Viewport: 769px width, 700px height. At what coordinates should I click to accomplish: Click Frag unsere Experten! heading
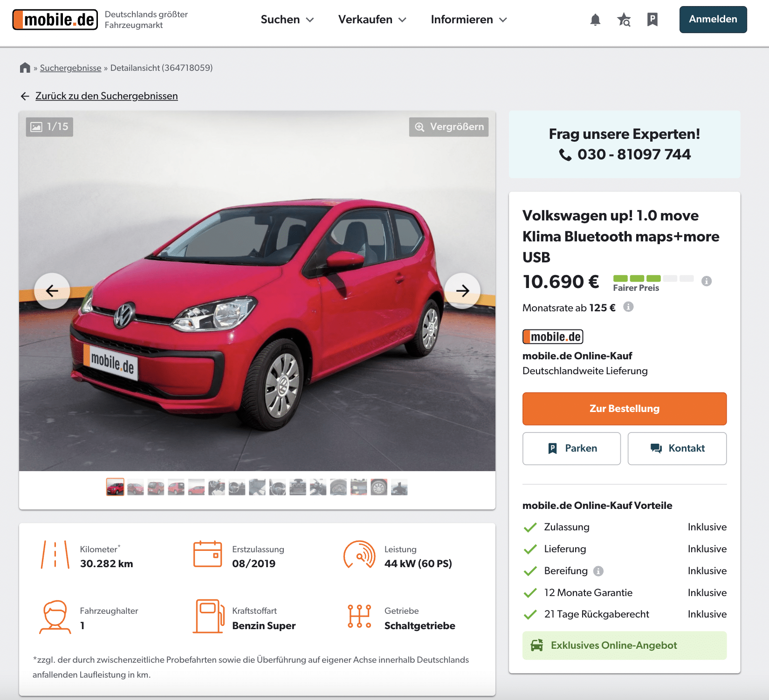pos(625,134)
